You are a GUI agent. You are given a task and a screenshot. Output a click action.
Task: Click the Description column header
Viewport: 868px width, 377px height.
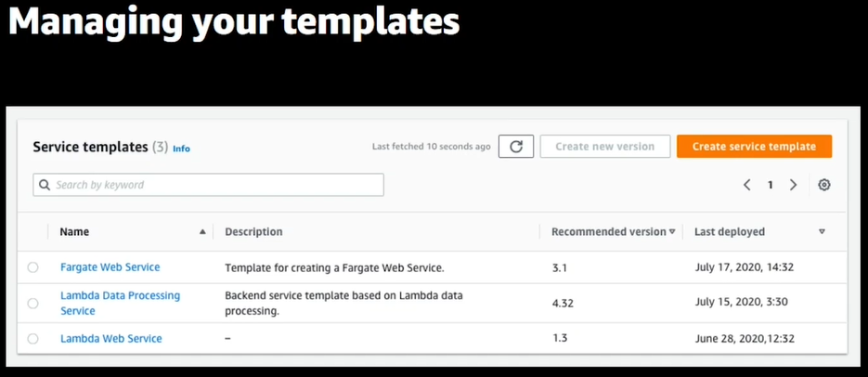tap(253, 232)
